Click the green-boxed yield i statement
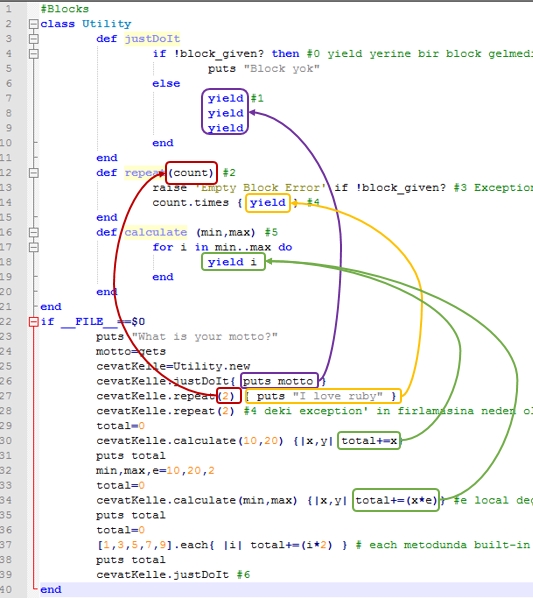Image resolution: width=533 pixels, height=598 pixels. [x=233, y=262]
